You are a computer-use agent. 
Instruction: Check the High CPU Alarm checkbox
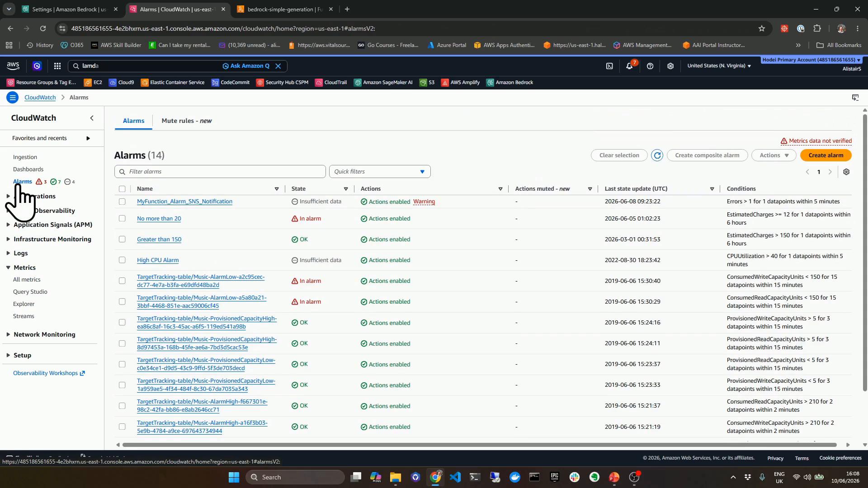tap(122, 260)
